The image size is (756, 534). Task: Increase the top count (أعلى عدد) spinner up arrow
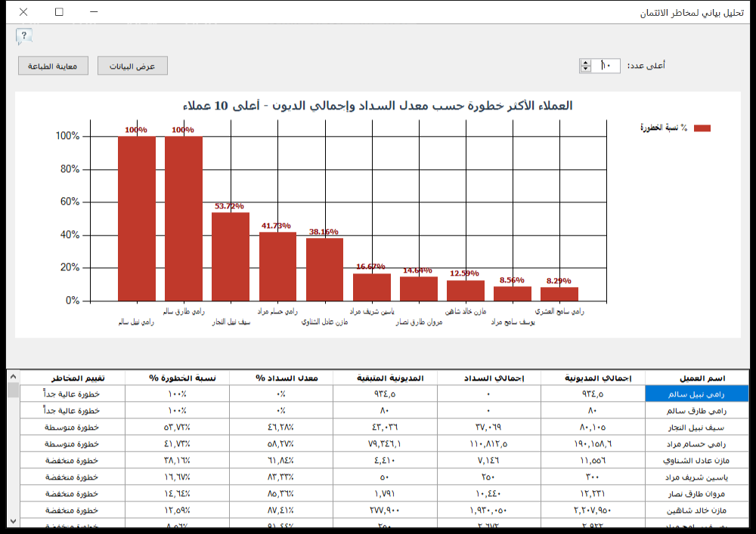pyautogui.click(x=585, y=63)
